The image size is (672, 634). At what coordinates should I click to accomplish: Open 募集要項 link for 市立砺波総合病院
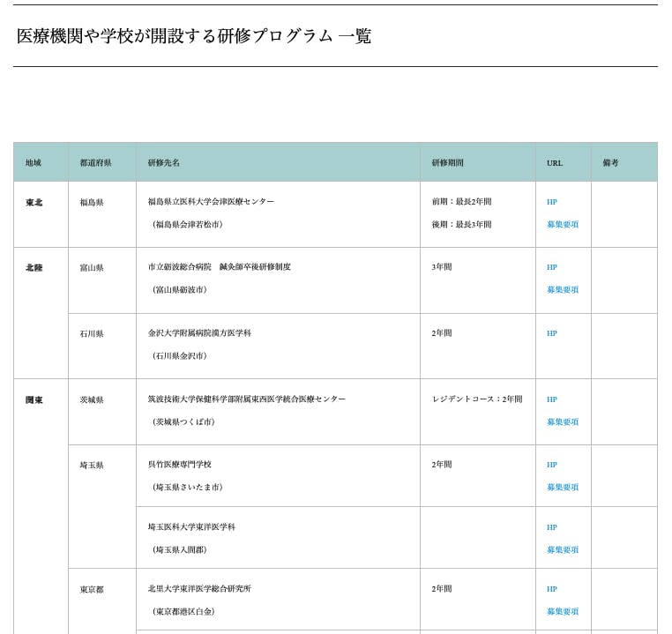point(563,290)
